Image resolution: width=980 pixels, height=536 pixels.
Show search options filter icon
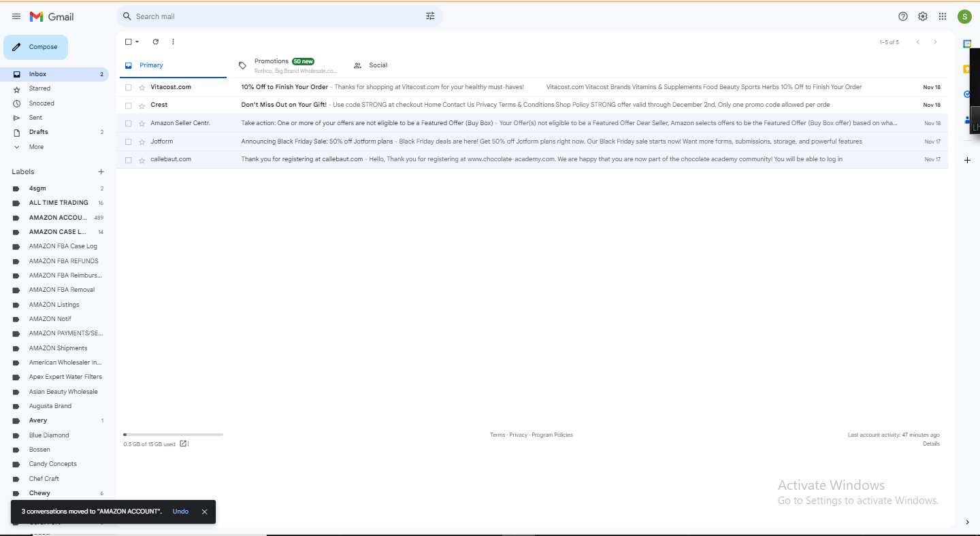coord(430,16)
